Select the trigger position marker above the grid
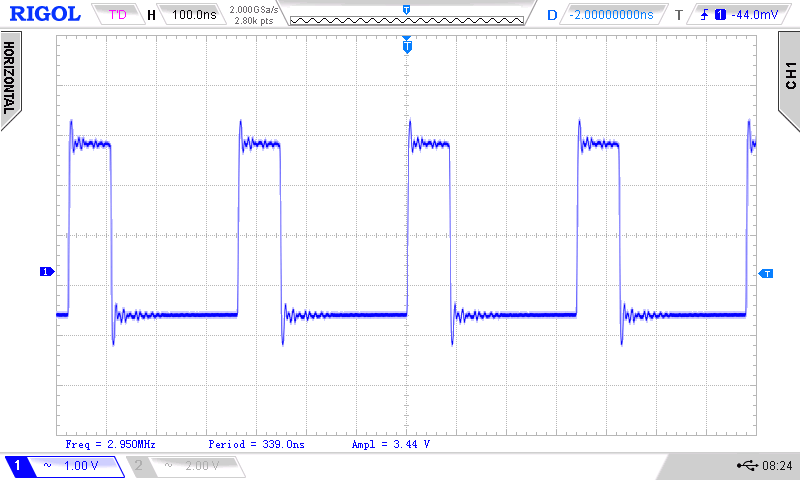The width and height of the screenshot is (800, 480). 407,45
